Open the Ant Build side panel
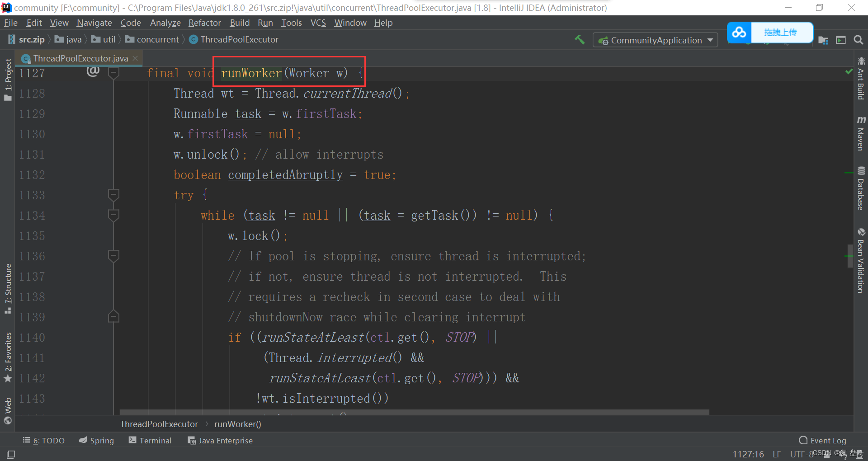Image resolution: width=868 pixels, height=461 pixels. pyautogui.click(x=861, y=79)
